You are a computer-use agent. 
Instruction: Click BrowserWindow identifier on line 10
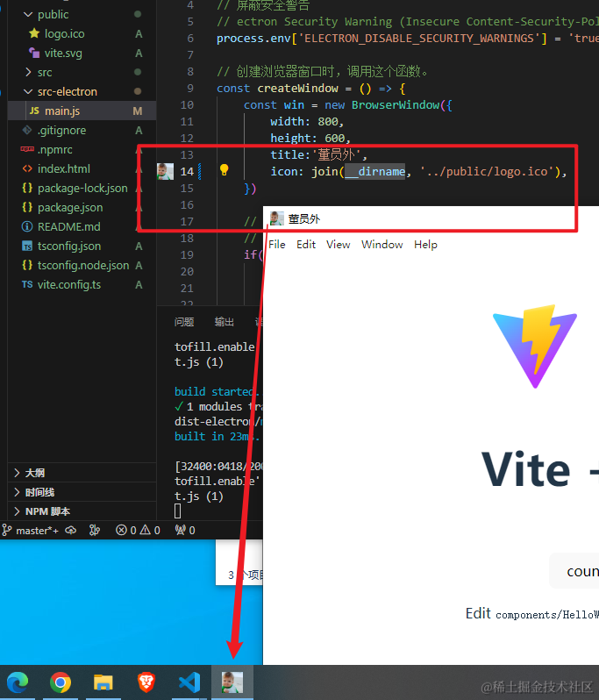(x=396, y=105)
